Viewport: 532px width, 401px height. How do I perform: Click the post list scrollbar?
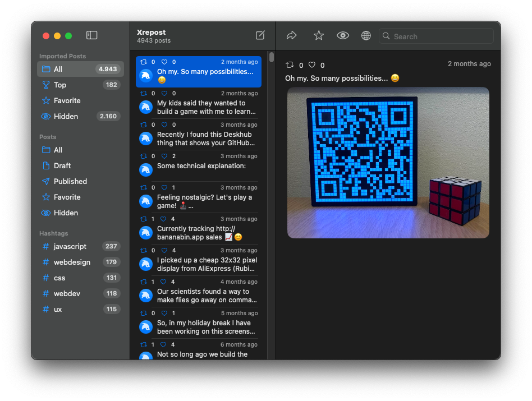click(x=272, y=57)
